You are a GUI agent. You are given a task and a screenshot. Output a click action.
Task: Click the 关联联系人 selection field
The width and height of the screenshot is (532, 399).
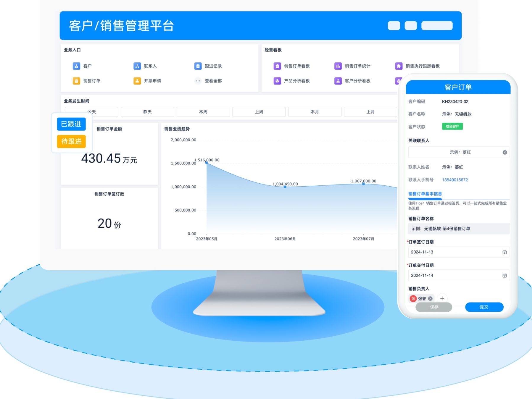tap(459, 152)
